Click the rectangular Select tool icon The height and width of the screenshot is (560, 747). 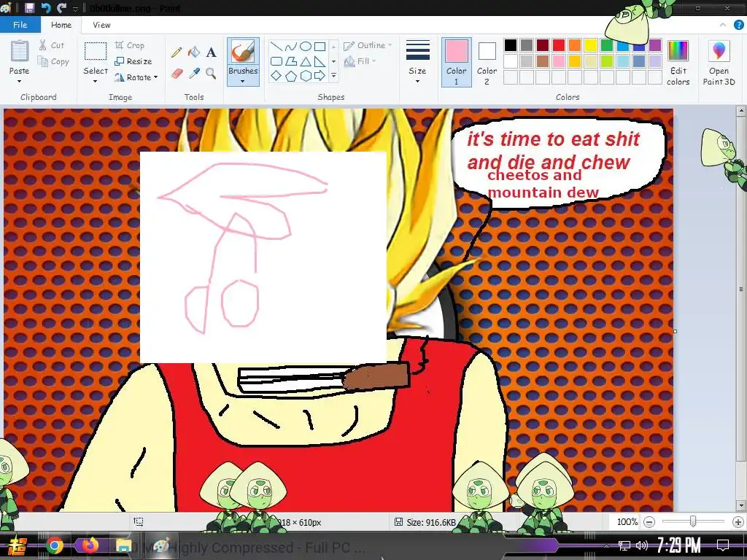[96, 52]
